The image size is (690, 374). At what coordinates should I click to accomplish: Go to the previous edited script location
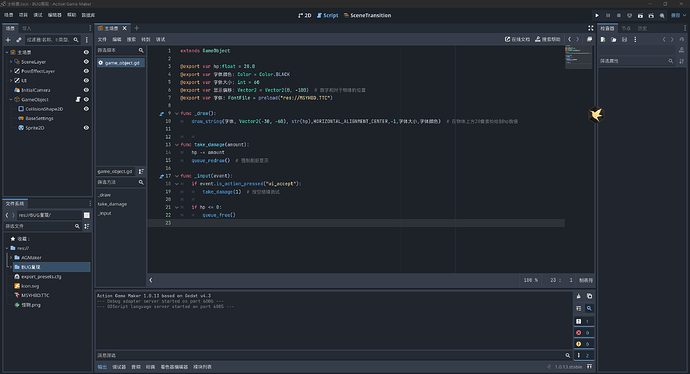tap(569, 39)
